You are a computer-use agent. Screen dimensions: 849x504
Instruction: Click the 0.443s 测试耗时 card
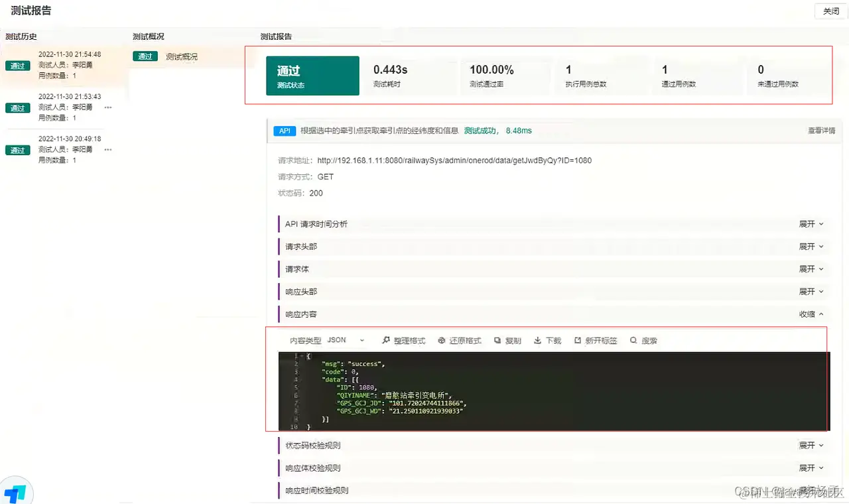[x=409, y=76]
